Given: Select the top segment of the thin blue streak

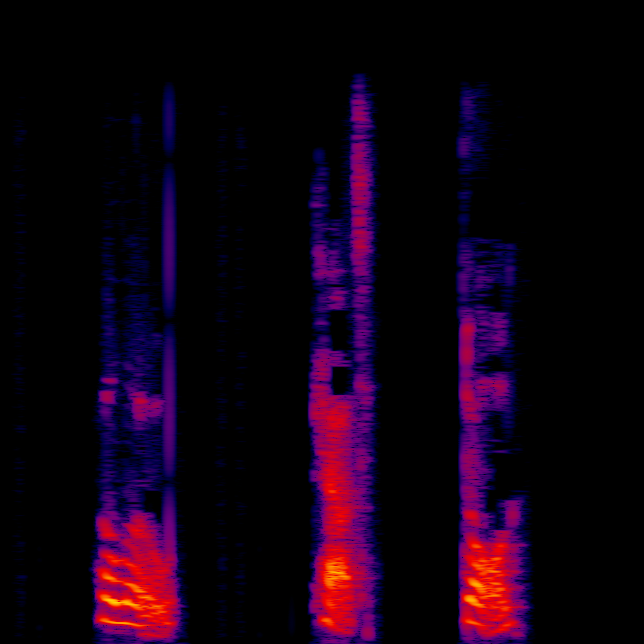Looking at the screenshot, I should pyautogui.click(x=169, y=119).
